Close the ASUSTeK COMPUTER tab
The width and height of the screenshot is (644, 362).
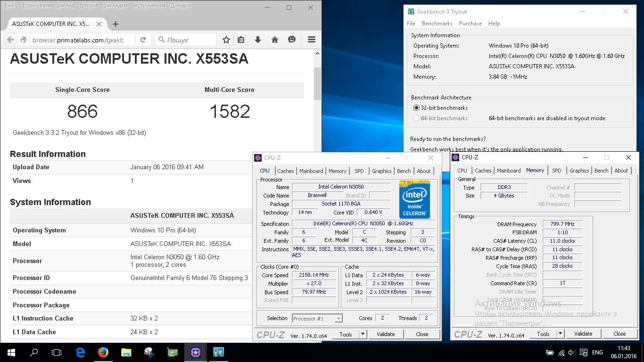[x=100, y=24]
